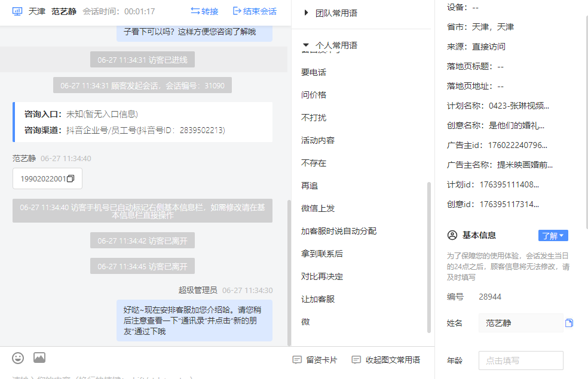Select the 再追 quick phrase
The height and width of the screenshot is (379, 588).
pos(310,186)
